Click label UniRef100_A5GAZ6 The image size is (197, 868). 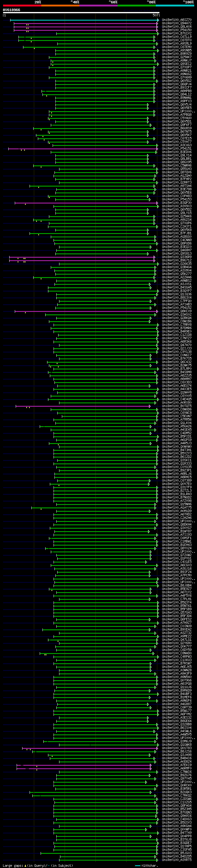tap(176, 426)
